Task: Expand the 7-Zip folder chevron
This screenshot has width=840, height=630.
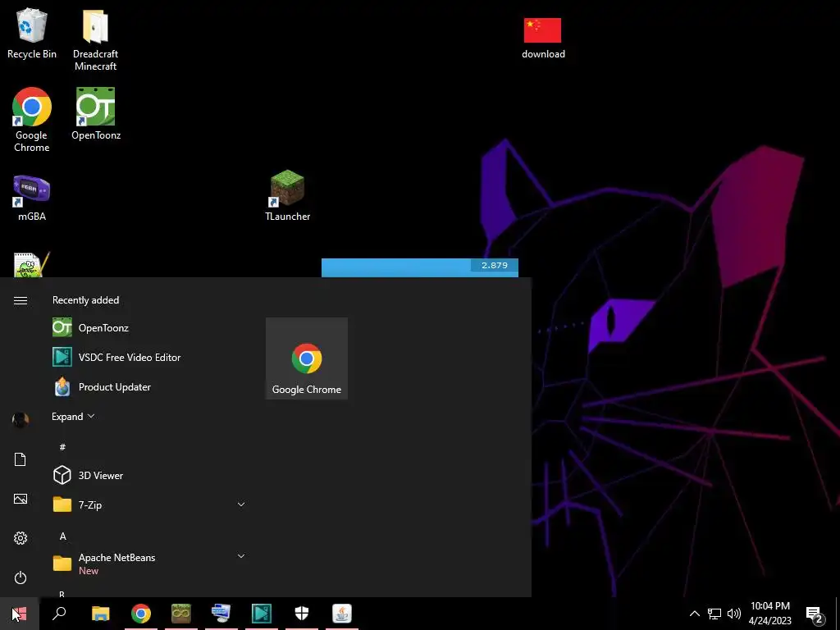Action: pos(241,504)
